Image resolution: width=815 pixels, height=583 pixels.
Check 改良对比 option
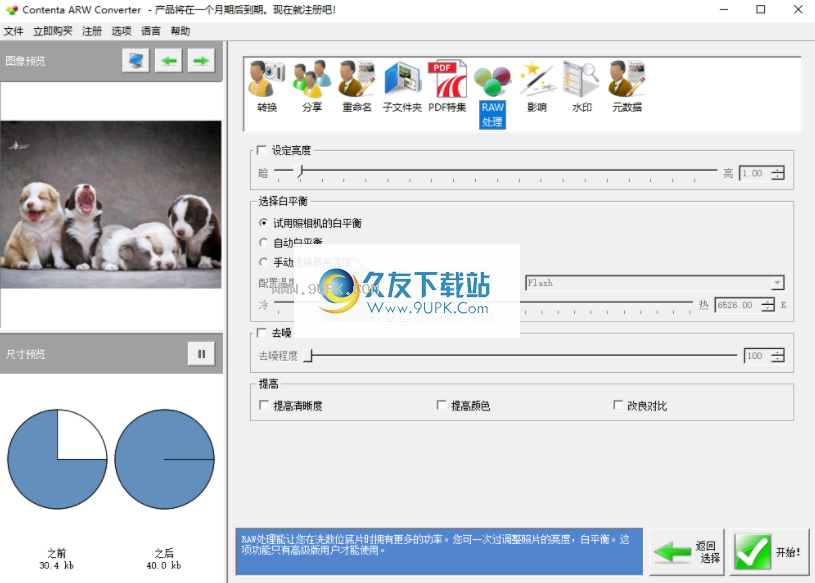point(618,405)
